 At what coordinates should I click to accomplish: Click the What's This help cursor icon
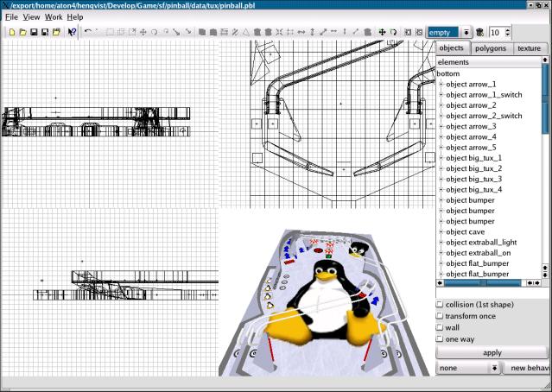point(72,32)
